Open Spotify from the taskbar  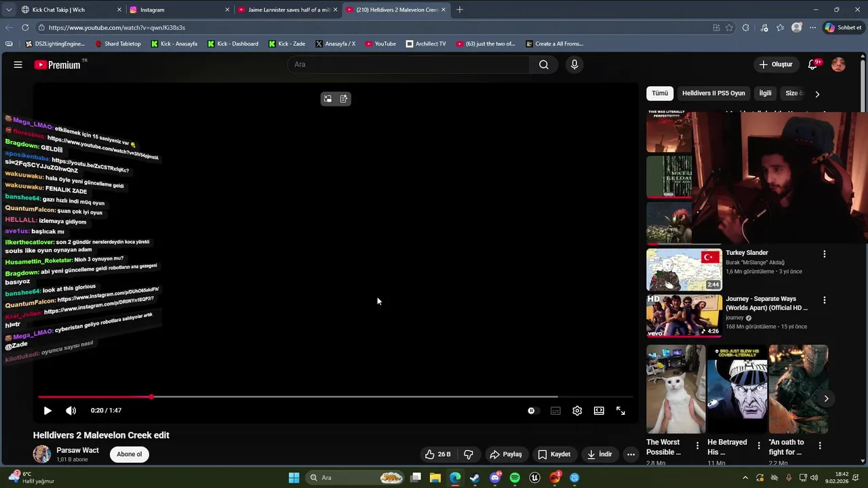(x=515, y=478)
